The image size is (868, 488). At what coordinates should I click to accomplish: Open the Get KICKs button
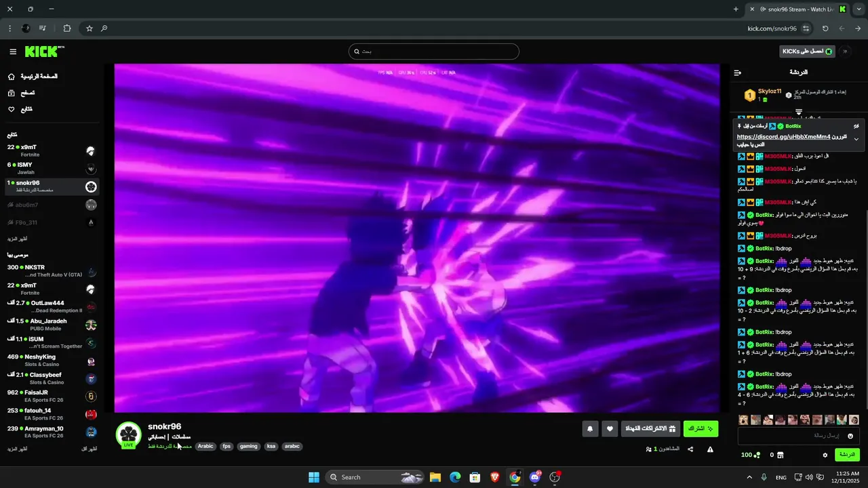[x=807, y=52]
